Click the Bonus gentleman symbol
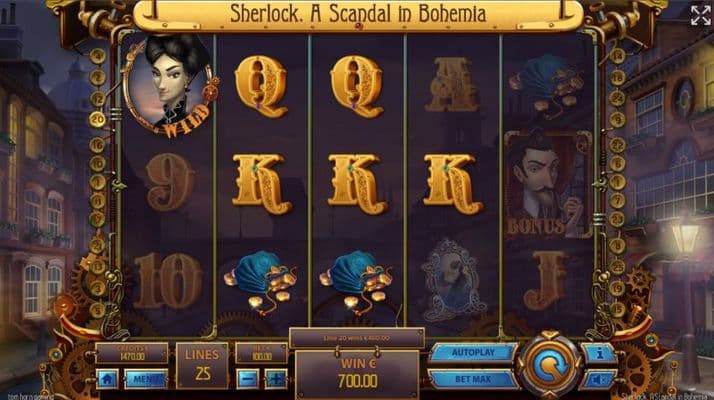 click(548, 185)
